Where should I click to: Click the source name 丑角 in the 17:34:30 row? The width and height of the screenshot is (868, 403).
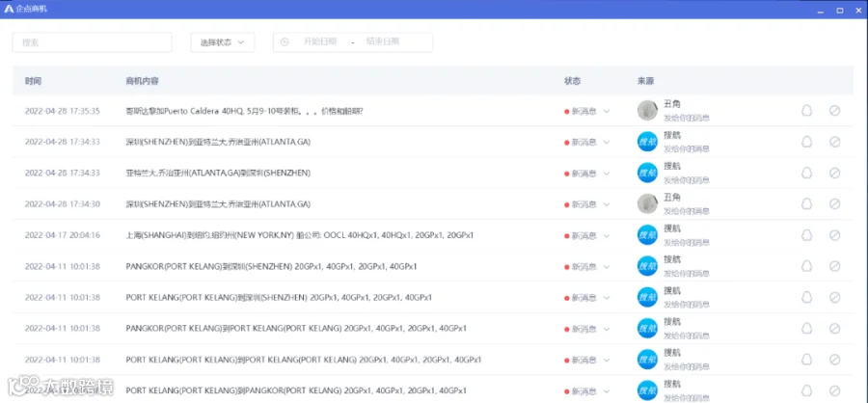[x=672, y=197]
